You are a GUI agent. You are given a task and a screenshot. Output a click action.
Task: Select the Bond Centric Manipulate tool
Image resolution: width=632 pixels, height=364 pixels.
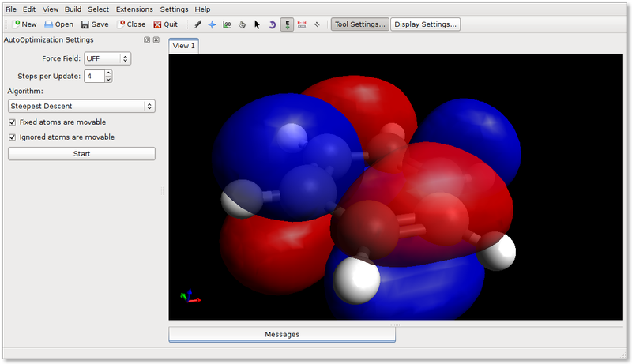227,24
